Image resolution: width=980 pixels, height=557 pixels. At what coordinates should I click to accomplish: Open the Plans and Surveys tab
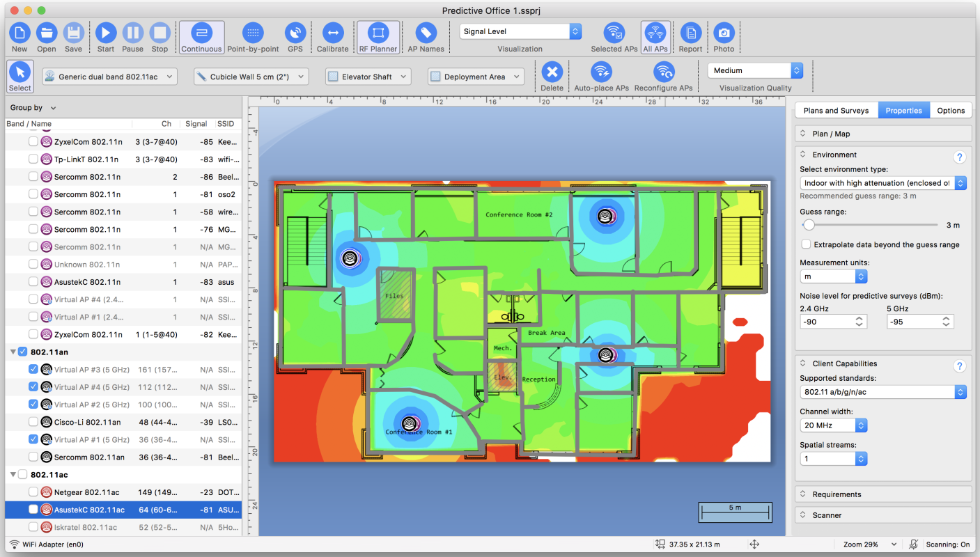(x=836, y=109)
